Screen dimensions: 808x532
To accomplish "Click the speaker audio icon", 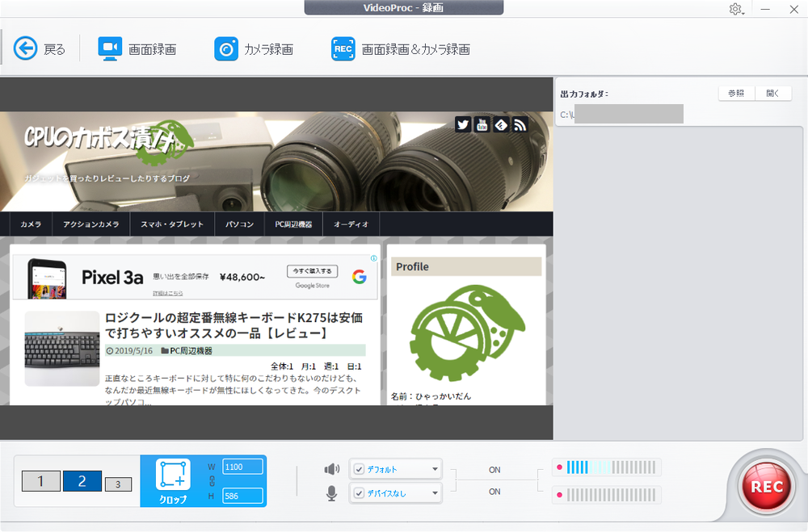I will (x=332, y=469).
